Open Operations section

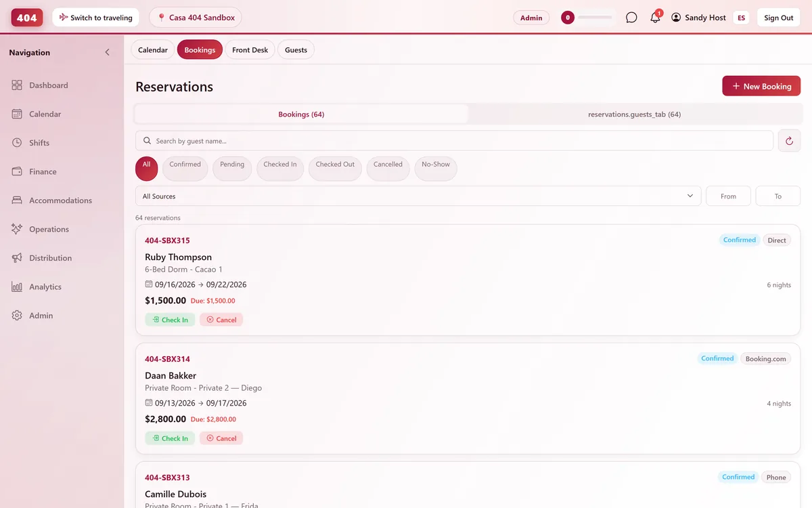tap(62, 229)
